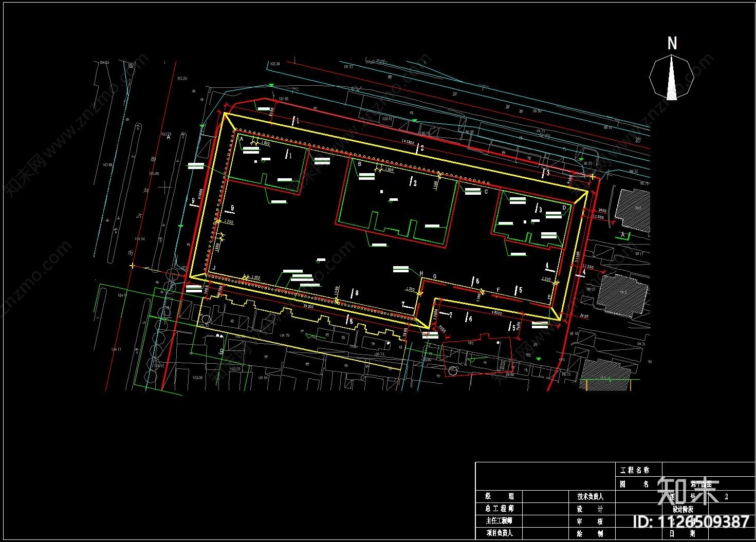Image resolution: width=756 pixels, height=542 pixels.
Task: Select the 145800 dimension text
Action: pos(408,142)
